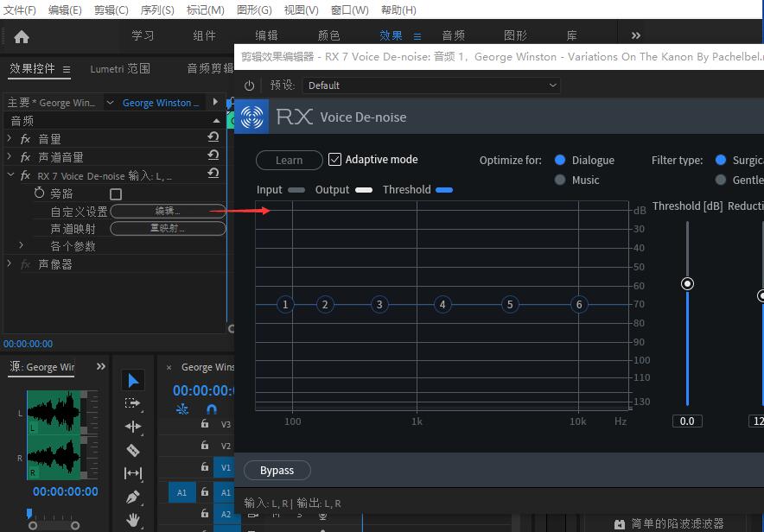Screen dimensions: 764x532
Task: Click the 编辑 custom setup button
Action: (168, 211)
